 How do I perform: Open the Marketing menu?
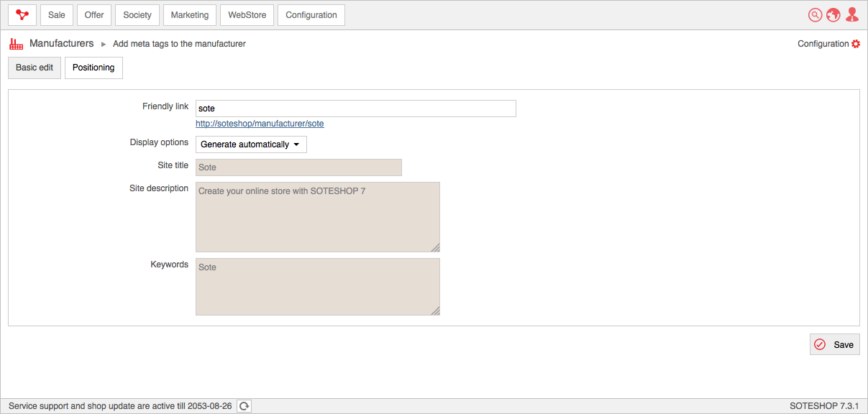[190, 15]
